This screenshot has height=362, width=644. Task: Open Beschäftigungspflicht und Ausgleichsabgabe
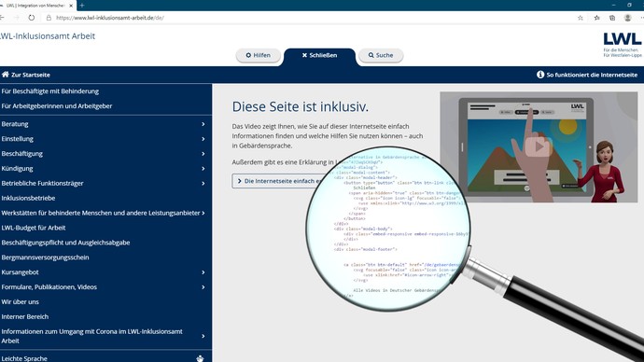click(x=65, y=243)
